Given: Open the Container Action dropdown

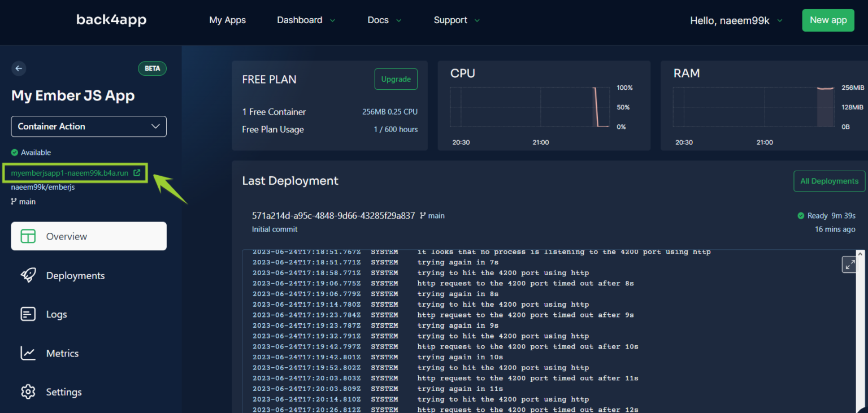Looking at the screenshot, I should point(88,126).
